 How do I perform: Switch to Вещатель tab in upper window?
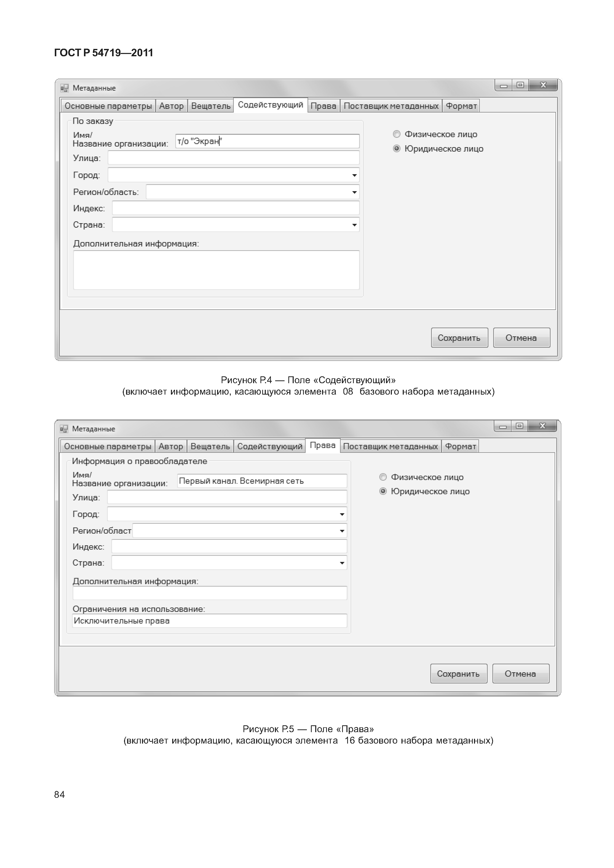click(211, 106)
